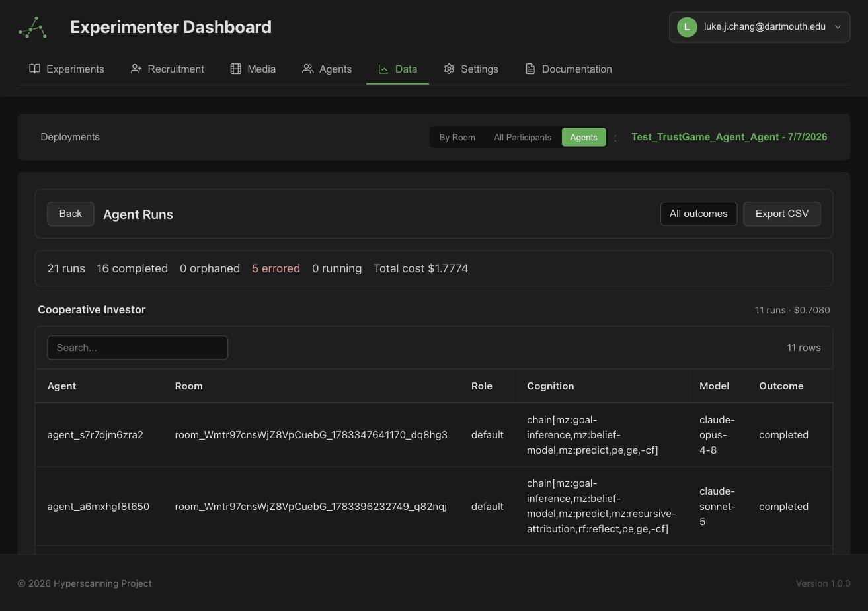Select agent_a6mxhgf8t650 row
Screen dimensions: 868x611
pos(434,507)
